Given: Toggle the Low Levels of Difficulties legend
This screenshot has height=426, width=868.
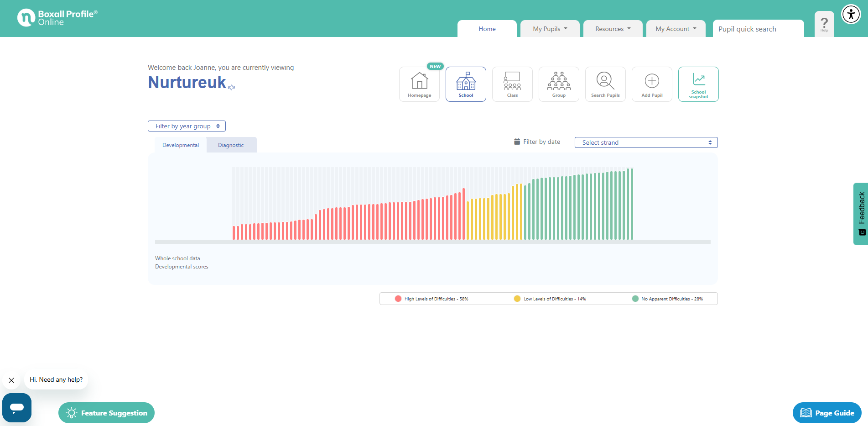Looking at the screenshot, I should tap(550, 299).
